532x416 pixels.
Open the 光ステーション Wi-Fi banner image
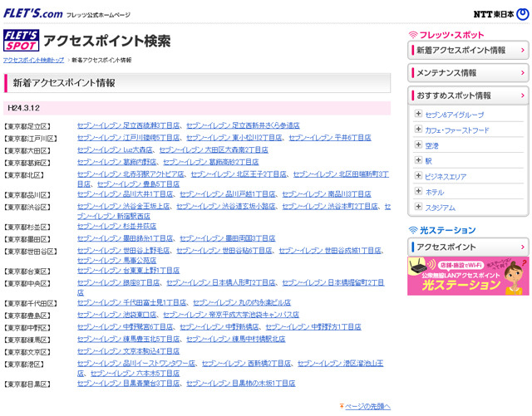tap(468, 276)
